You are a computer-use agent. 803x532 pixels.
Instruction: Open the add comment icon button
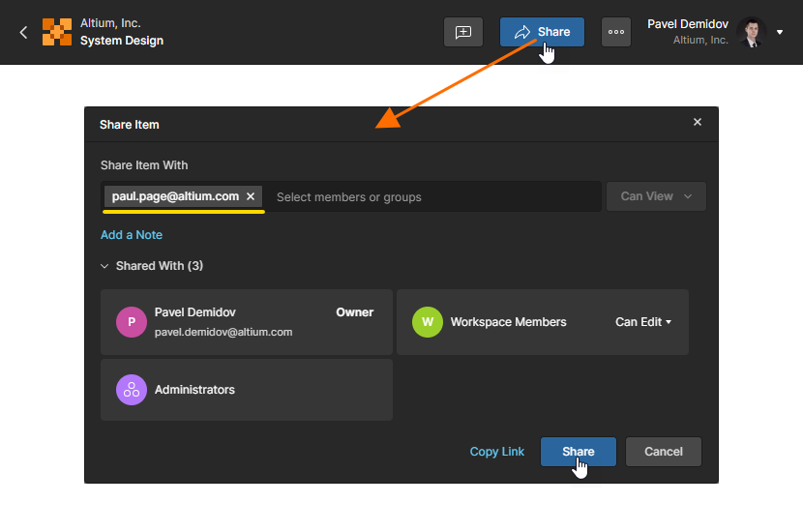462,32
